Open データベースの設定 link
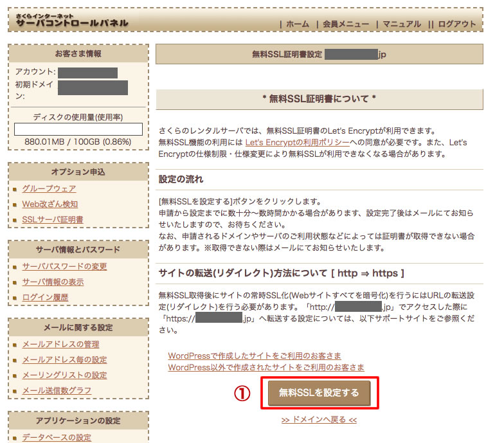This screenshot has height=443, width=504. tap(57, 437)
